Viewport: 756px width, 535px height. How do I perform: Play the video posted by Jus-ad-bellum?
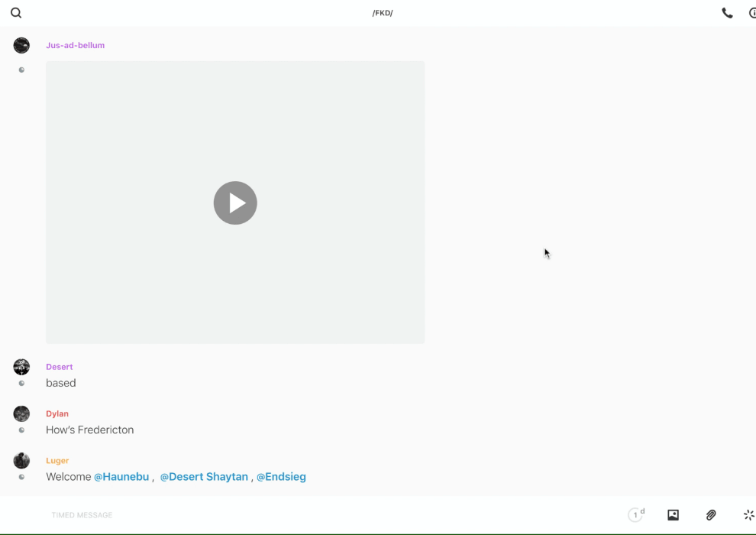coord(235,203)
